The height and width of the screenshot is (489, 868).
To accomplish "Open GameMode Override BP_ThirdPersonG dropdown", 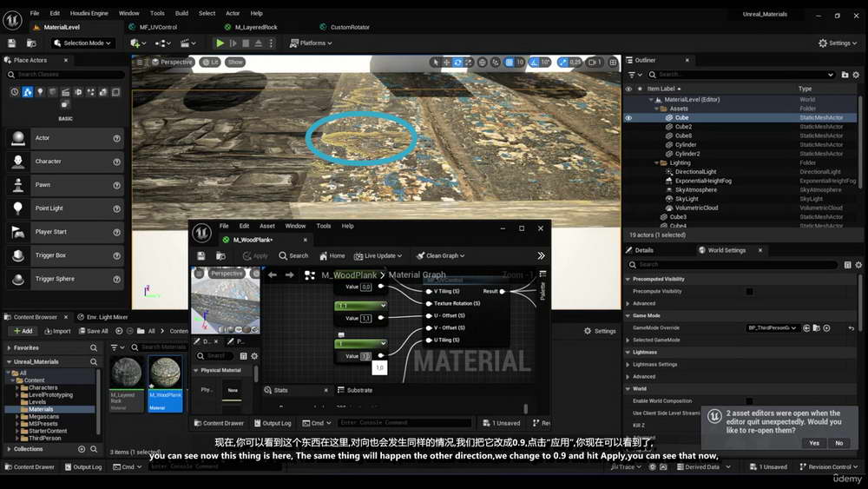I will (772, 327).
